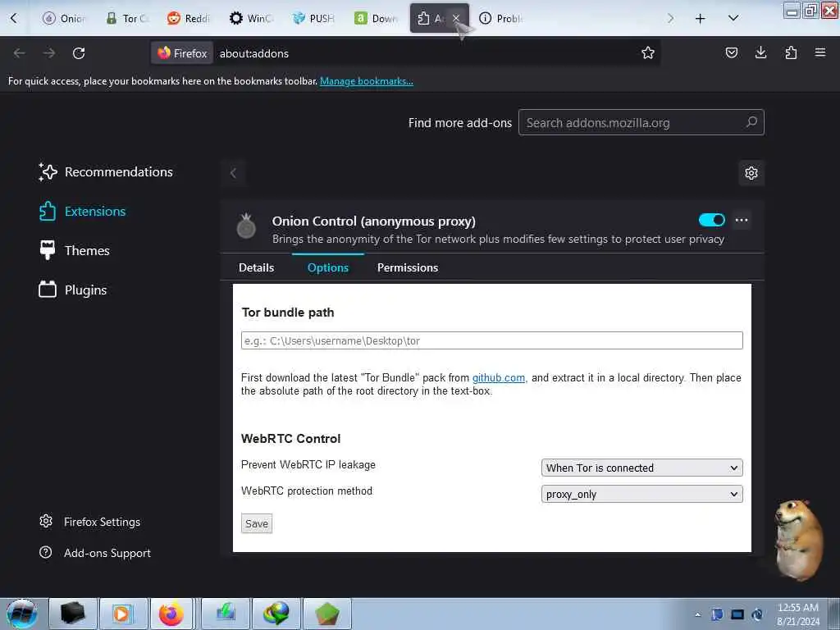Select Extensions in the sidebar

pyautogui.click(x=83, y=211)
